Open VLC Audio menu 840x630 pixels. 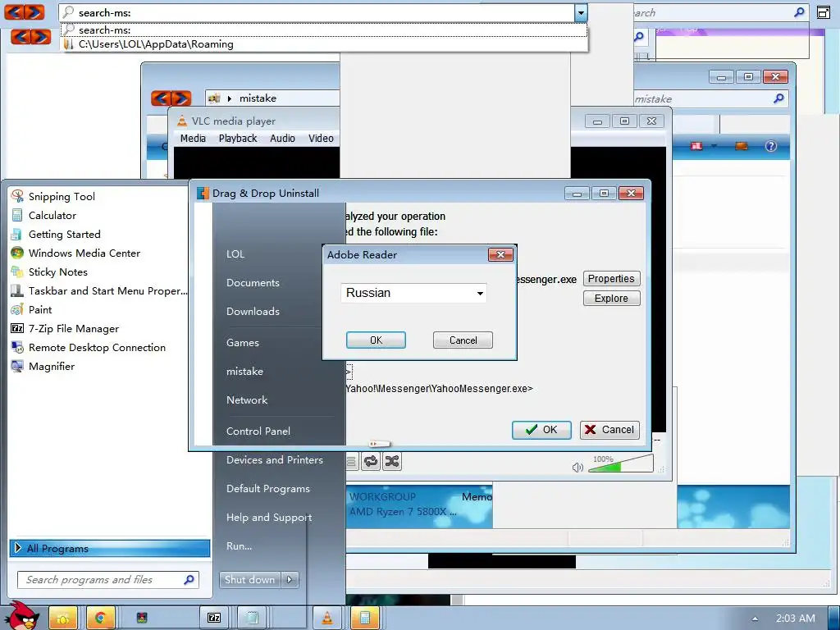coord(282,138)
